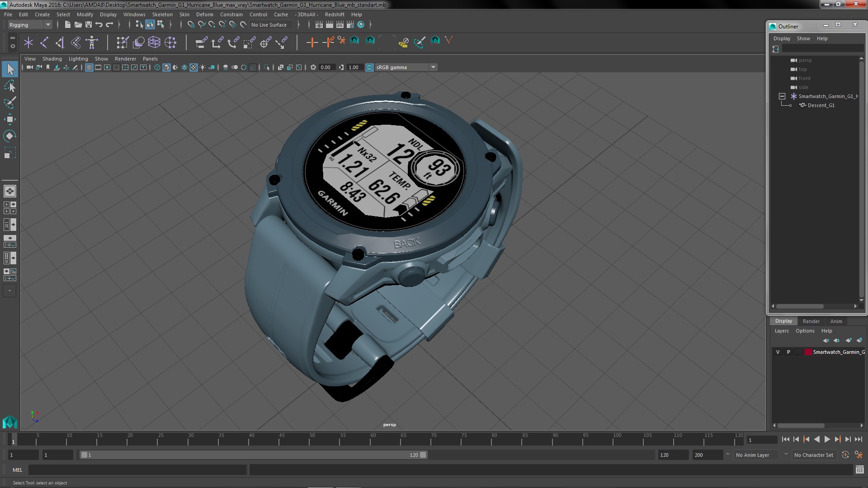
Task: Open the viewport Renderer menu
Action: [x=125, y=59]
